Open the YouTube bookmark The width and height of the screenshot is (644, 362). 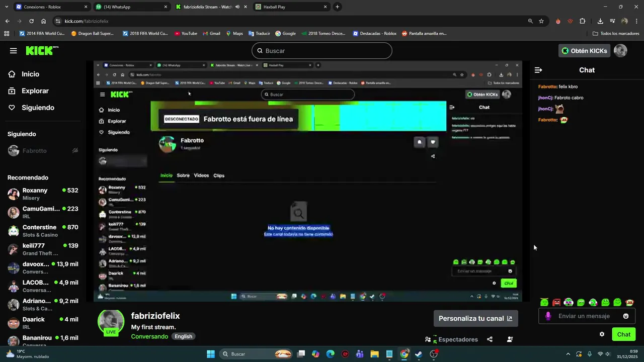coord(186,34)
